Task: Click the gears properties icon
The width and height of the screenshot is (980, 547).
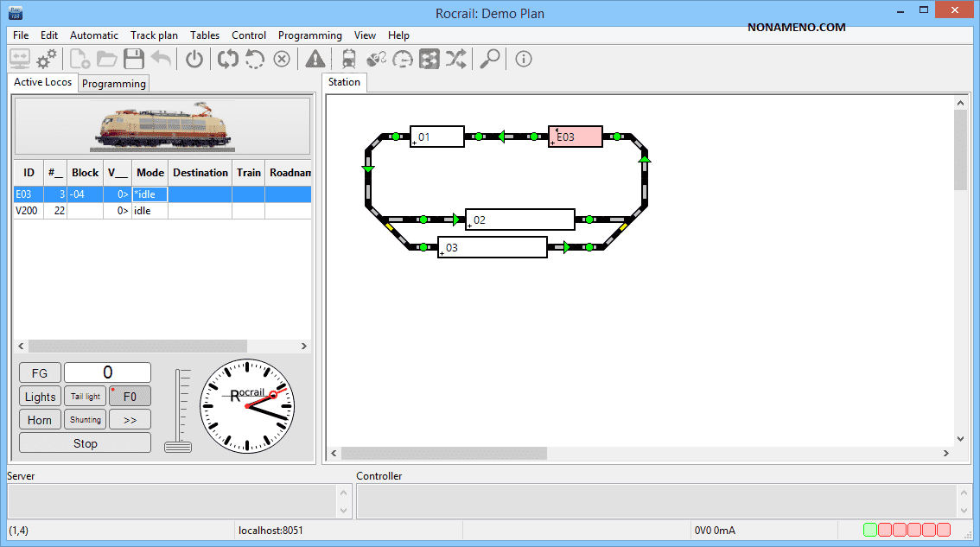Action: pyautogui.click(x=47, y=59)
